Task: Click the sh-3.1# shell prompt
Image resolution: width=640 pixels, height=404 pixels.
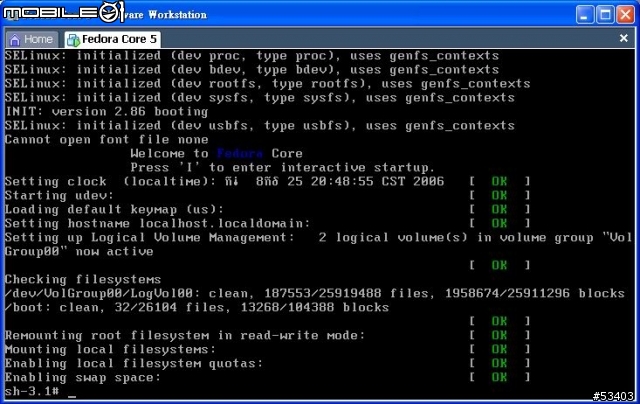Action: coord(32,391)
